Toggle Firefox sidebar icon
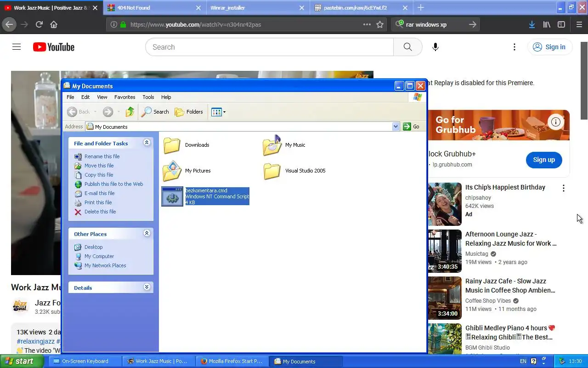588x368 pixels. coord(561,24)
